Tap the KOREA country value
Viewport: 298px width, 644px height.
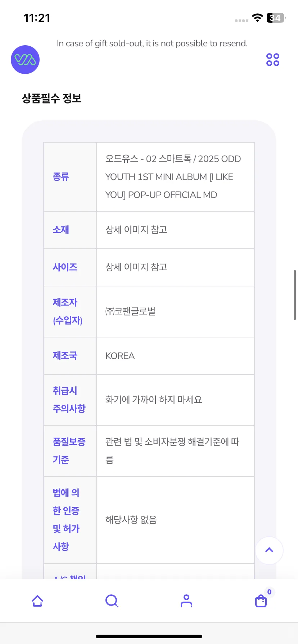[x=120, y=356]
